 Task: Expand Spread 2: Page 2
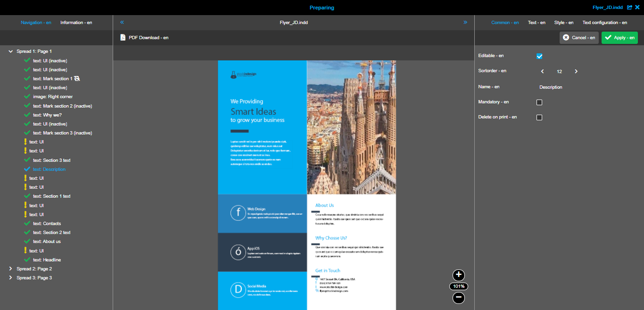(11, 269)
